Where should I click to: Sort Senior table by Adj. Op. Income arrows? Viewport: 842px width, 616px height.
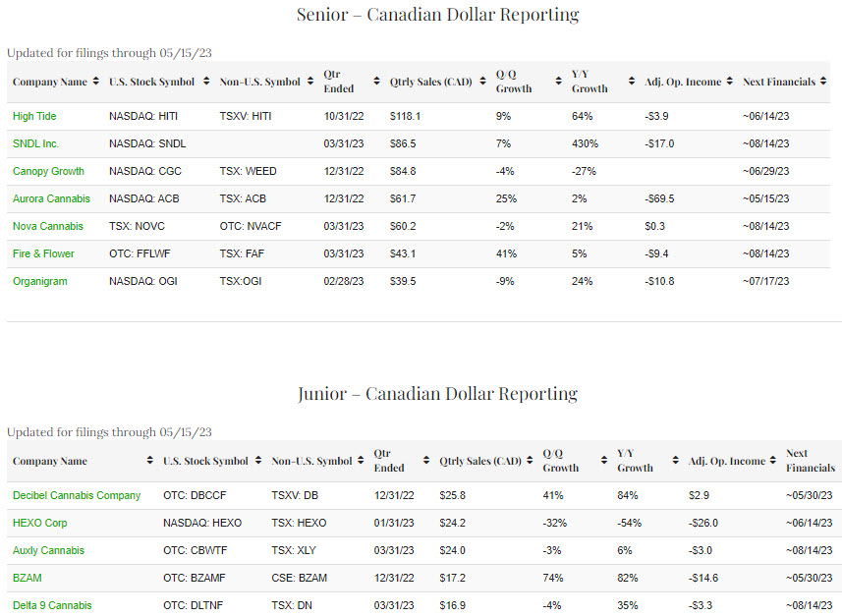pyautogui.click(x=730, y=82)
